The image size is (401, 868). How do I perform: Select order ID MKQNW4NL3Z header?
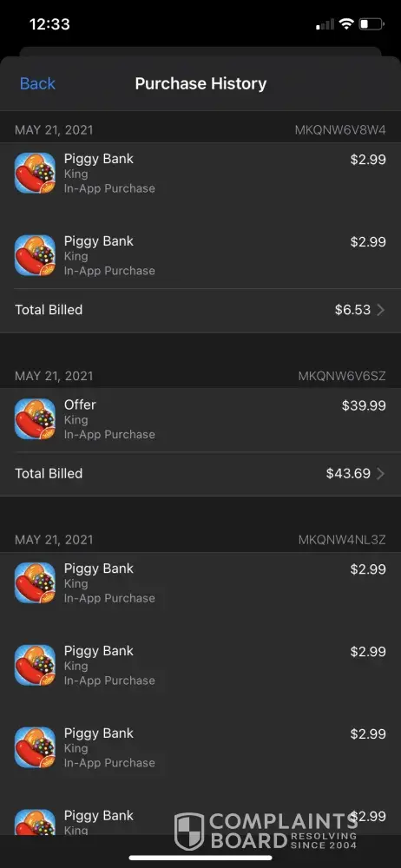click(x=342, y=540)
